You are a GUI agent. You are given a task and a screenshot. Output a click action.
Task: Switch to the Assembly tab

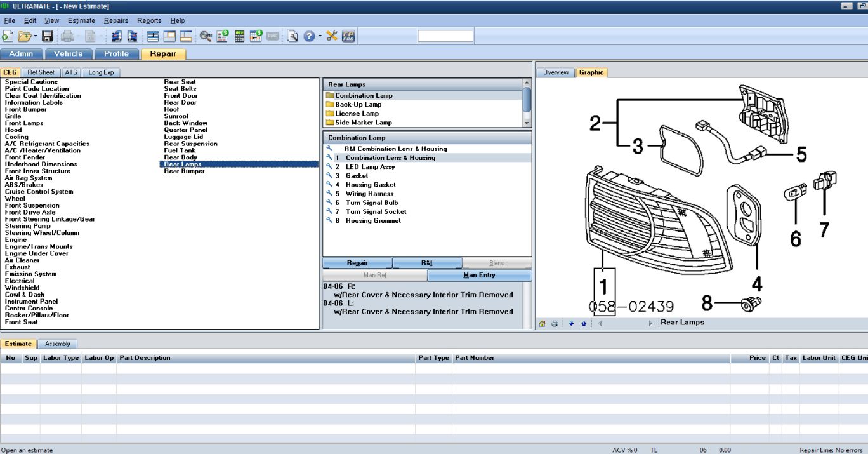[x=58, y=344]
